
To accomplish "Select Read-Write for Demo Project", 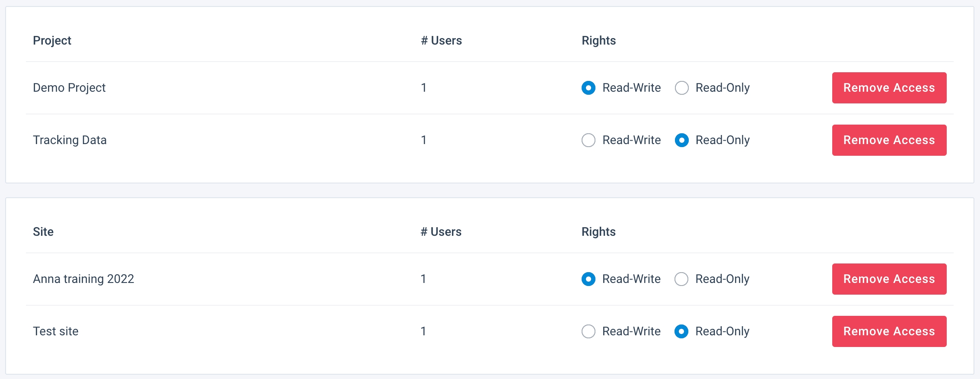I will (x=589, y=88).
